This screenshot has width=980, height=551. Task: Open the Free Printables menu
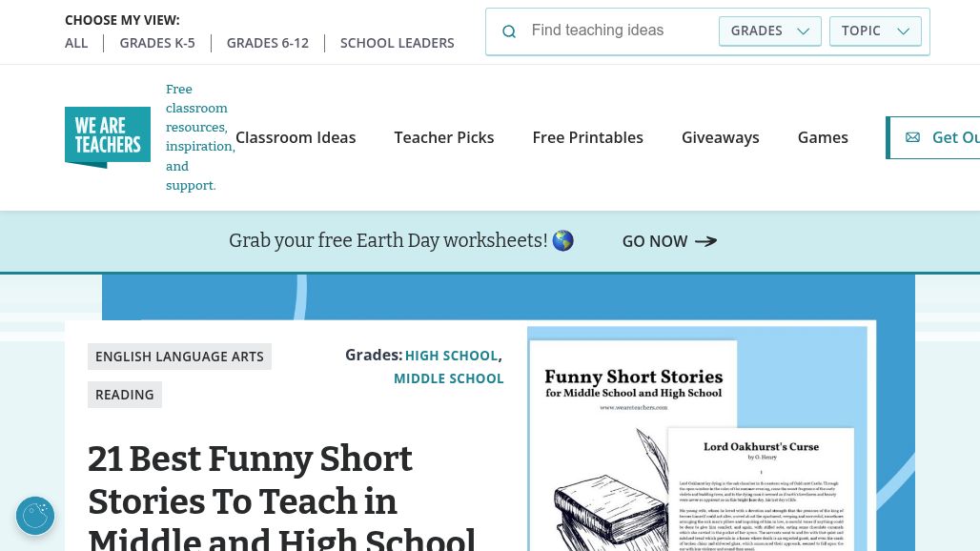tap(587, 137)
